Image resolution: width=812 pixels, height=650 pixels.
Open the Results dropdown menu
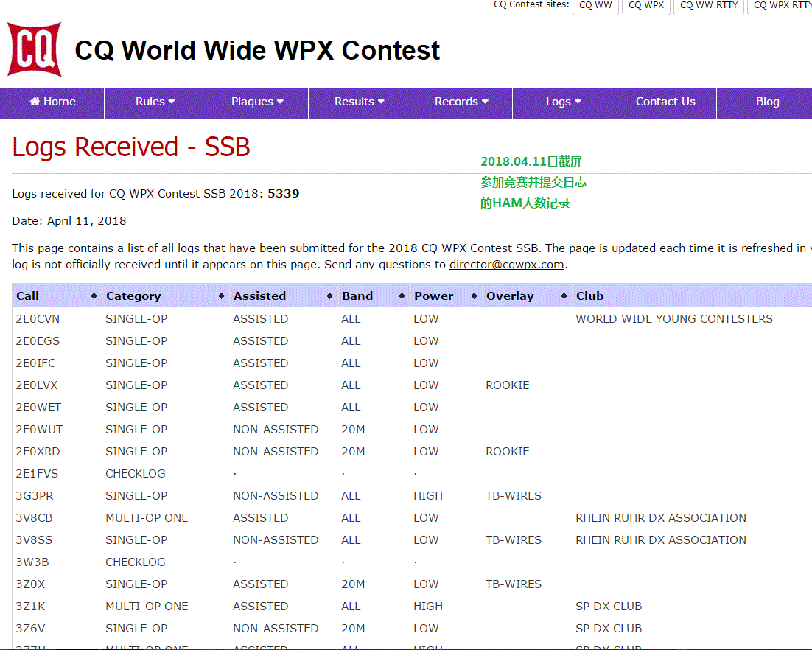[x=359, y=102]
